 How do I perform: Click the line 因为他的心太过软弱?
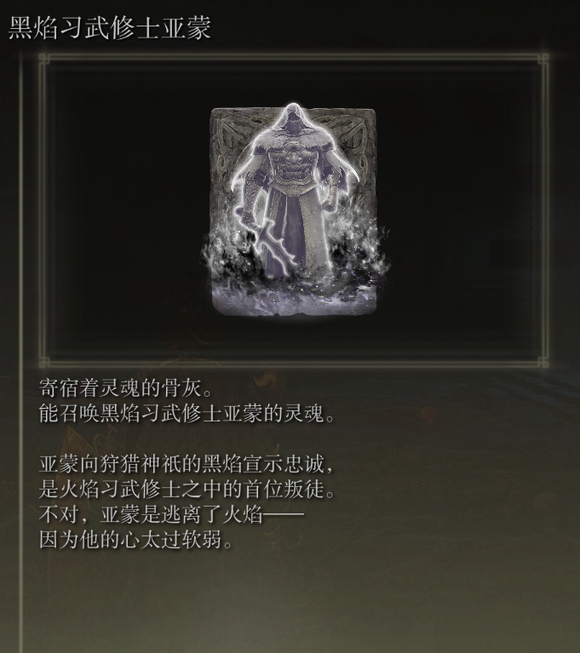(x=136, y=541)
